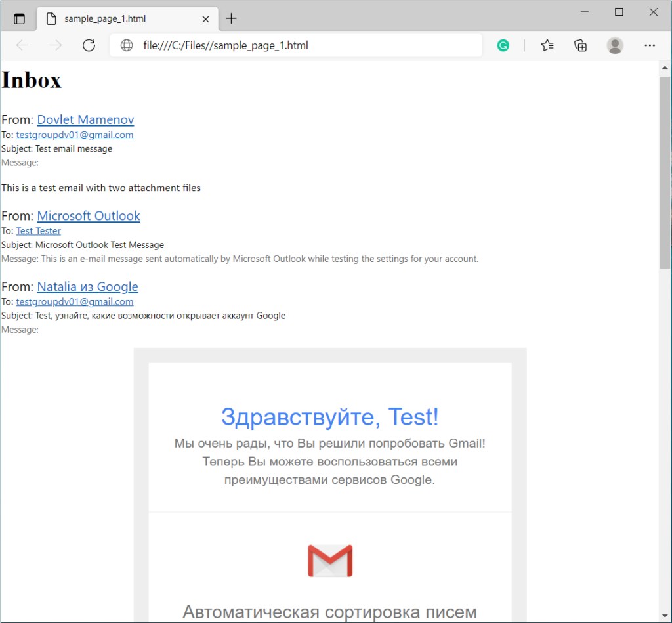Open the Favorites star icon

[x=547, y=45]
